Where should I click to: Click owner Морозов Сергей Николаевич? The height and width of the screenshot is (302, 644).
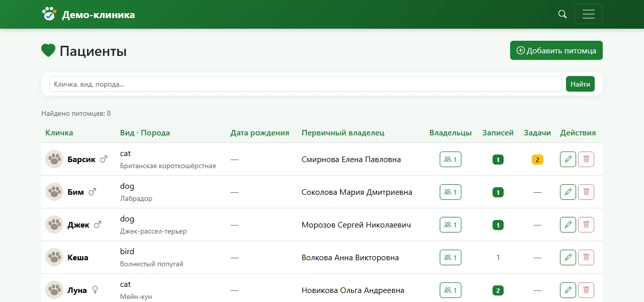(x=356, y=225)
